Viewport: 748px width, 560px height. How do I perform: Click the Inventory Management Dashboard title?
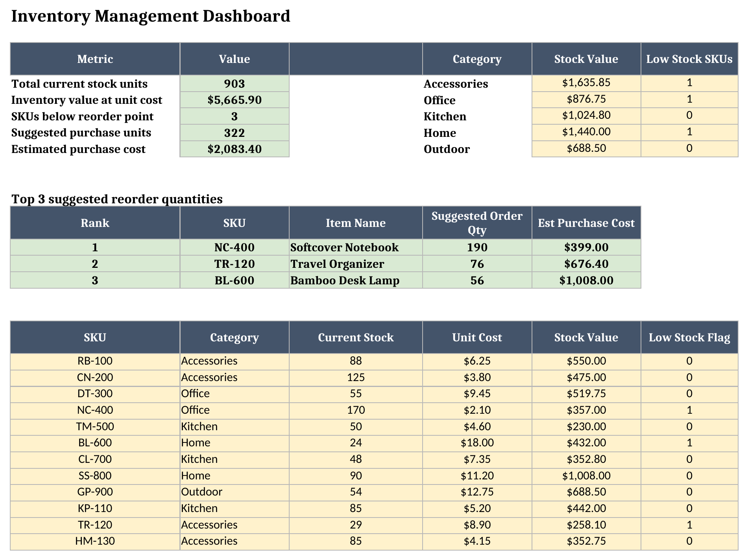(x=151, y=16)
